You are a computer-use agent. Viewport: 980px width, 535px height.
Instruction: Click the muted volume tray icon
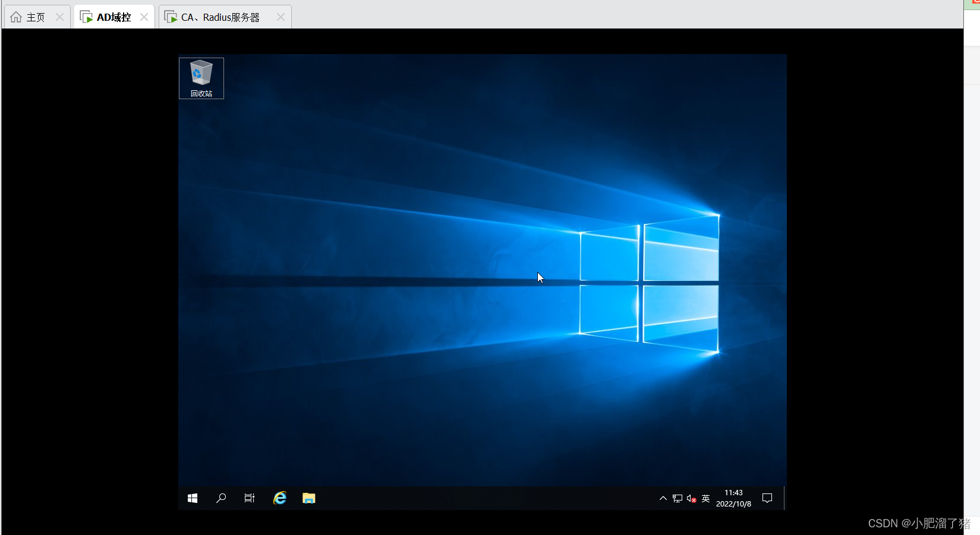[691, 499]
